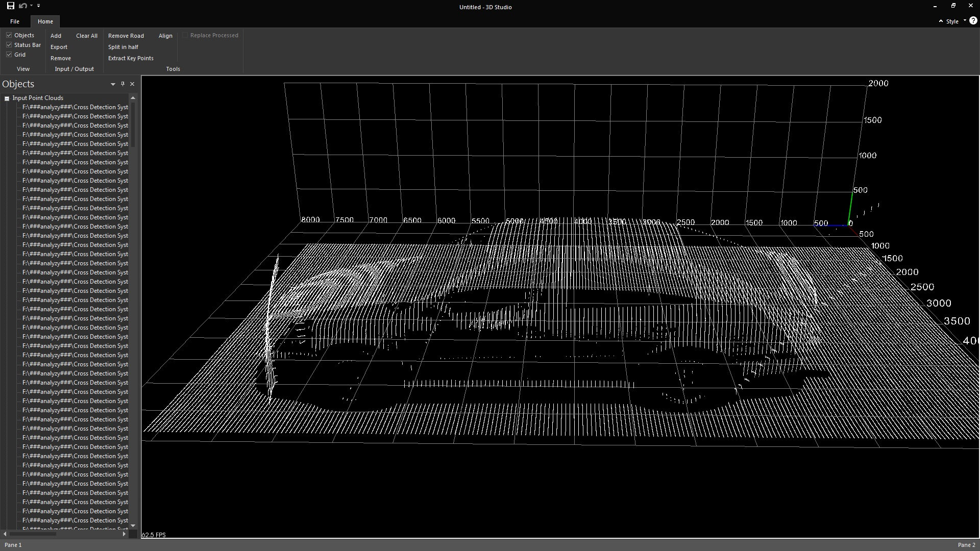The height and width of the screenshot is (551, 980).
Task: Switch to the Home ribbon tab
Action: click(x=45, y=21)
